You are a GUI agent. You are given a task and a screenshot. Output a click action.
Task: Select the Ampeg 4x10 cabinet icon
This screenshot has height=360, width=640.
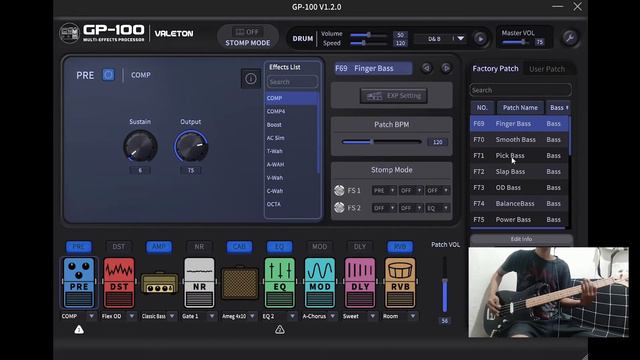240,283
